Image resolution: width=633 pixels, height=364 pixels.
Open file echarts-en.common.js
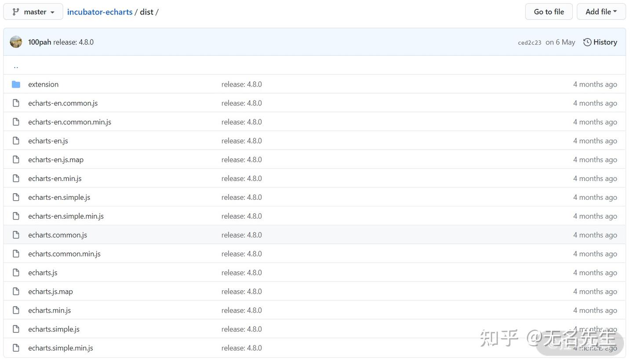63,103
